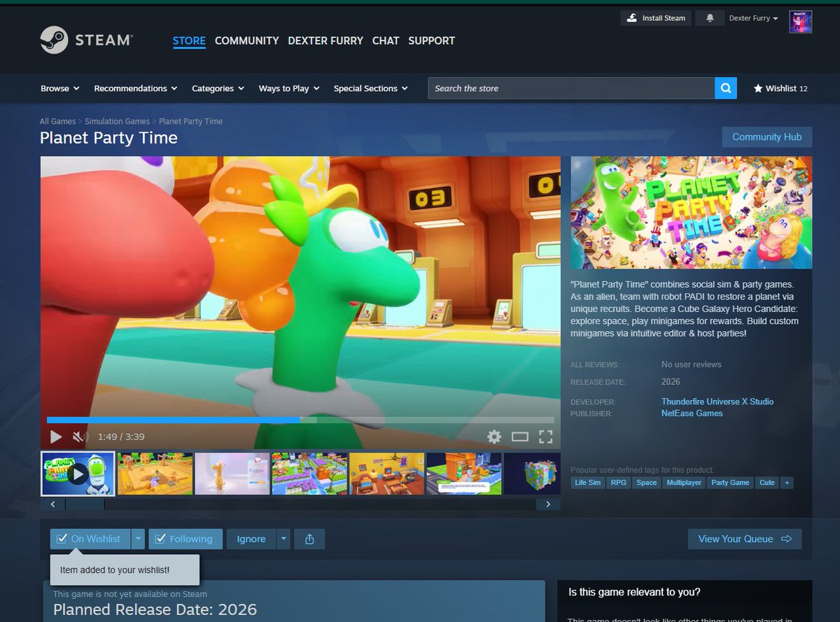Go to the STORE tab
The width and height of the screenshot is (840, 622).
(x=189, y=41)
